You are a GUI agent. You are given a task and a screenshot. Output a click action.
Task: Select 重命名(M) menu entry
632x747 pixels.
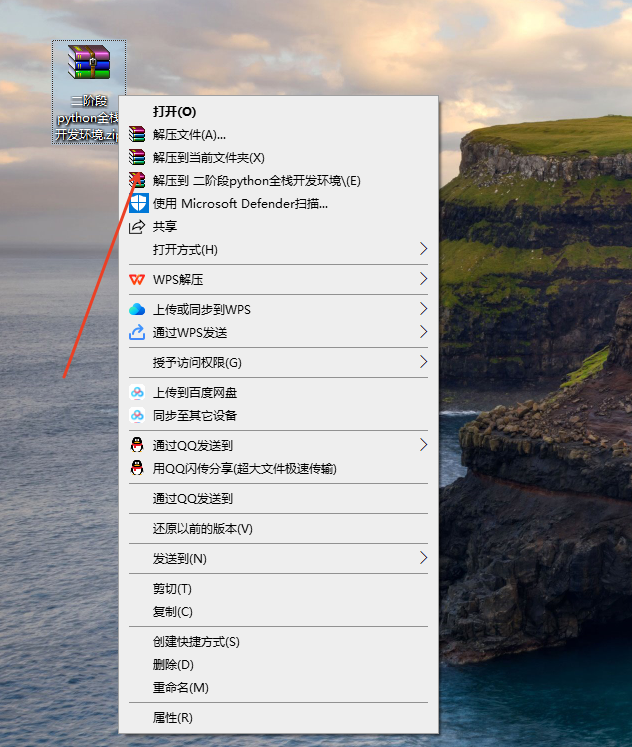(x=278, y=687)
